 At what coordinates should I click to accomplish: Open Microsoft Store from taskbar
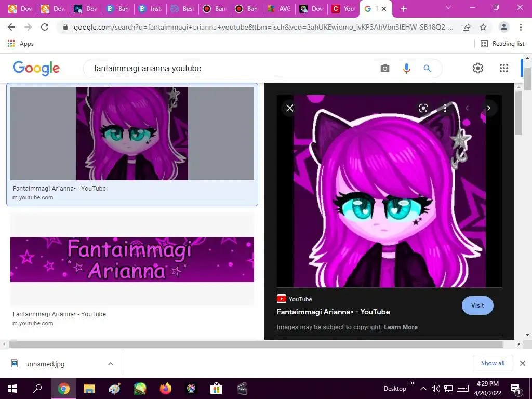(x=217, y=389)
